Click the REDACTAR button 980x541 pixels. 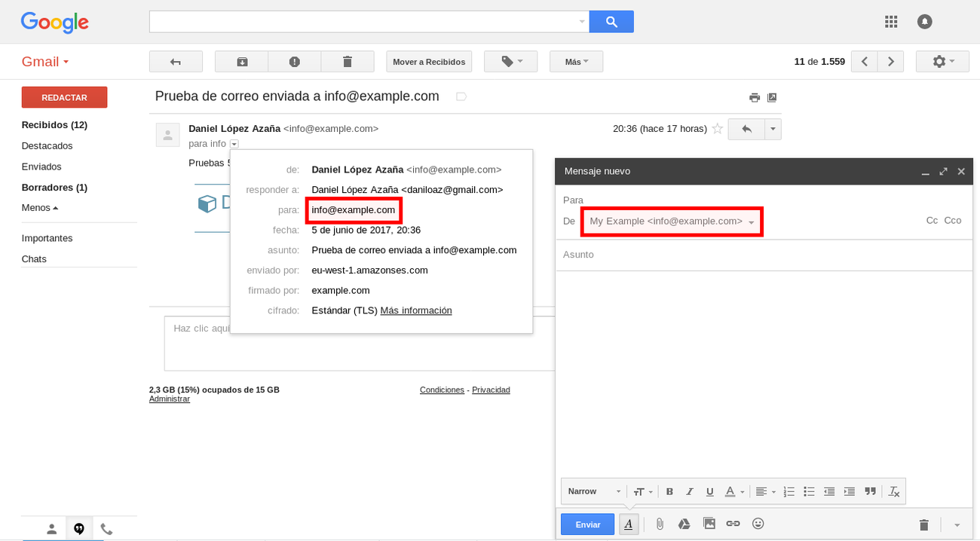pyautogui.click(x=64, y=97)
